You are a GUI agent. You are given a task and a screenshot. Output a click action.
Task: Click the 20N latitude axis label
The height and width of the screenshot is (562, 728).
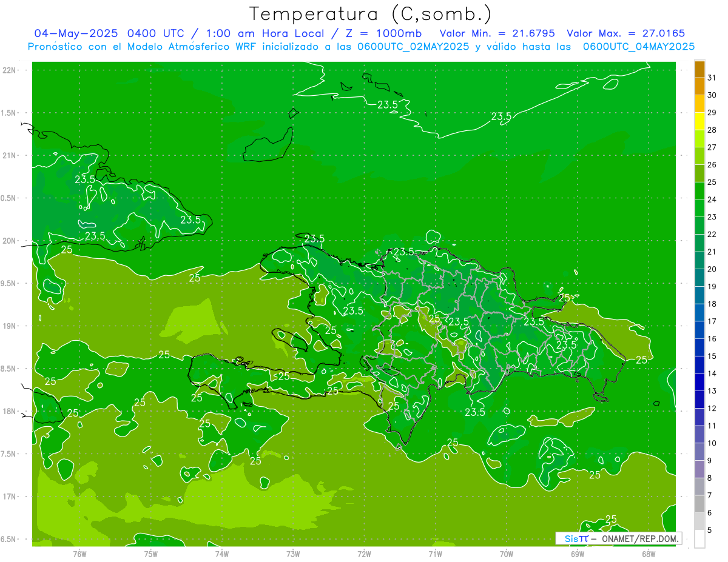(10, 241)
